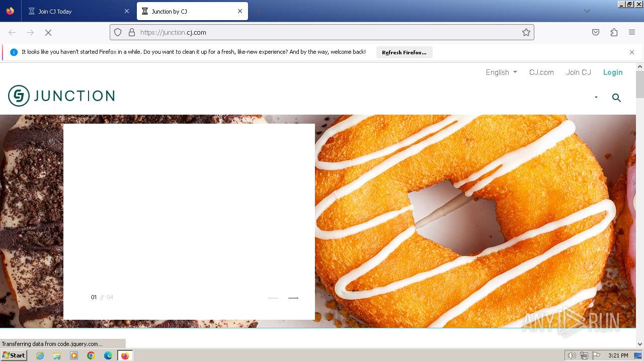Select the Junction by CJ tab

pos(192,11)
